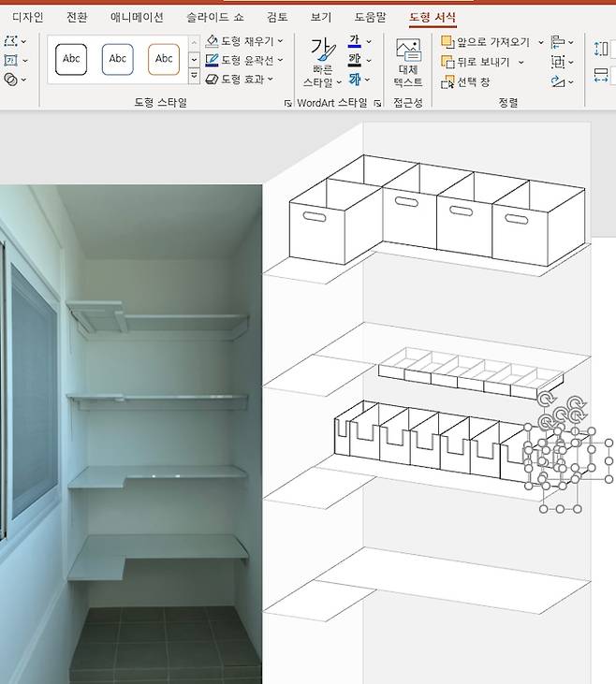Click the Edit Shape icon in the ribbon
The height and width of the screenshot is (684, 616).
click(10, 42)
